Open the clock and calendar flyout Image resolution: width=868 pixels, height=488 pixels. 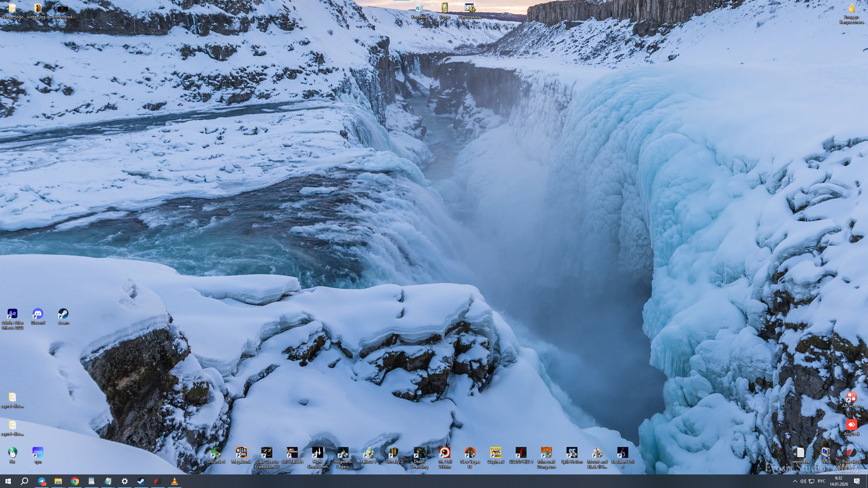point(839,481)
